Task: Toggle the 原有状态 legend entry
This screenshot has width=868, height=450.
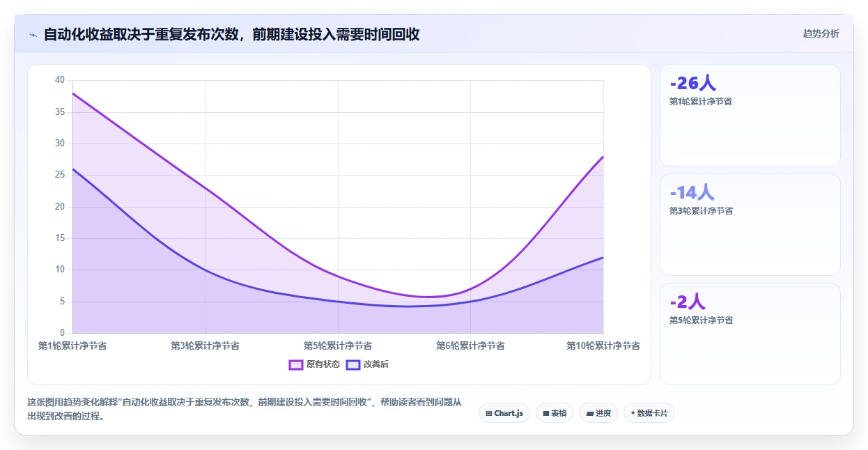Action: pyautogui.click(x=314, y=364)
